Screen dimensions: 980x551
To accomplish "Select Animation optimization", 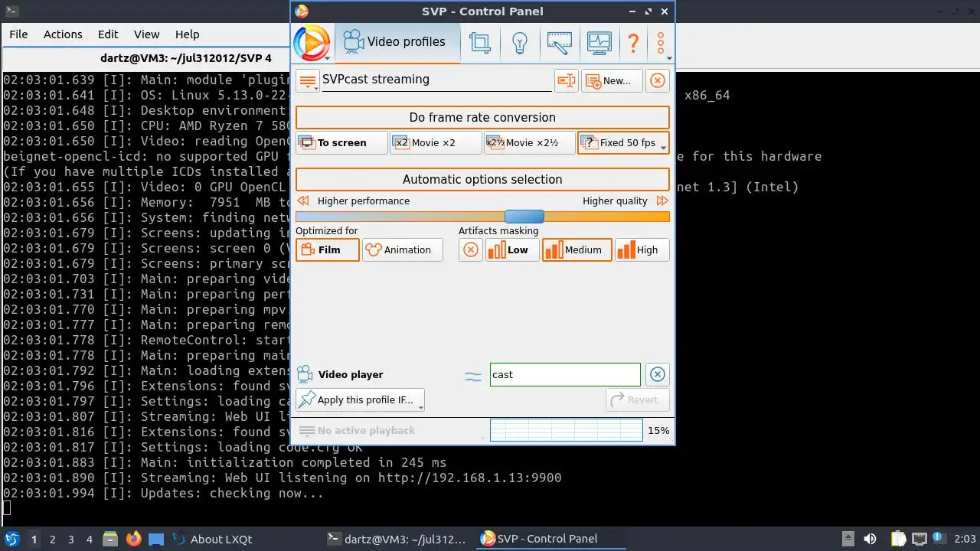I will 402,249.
